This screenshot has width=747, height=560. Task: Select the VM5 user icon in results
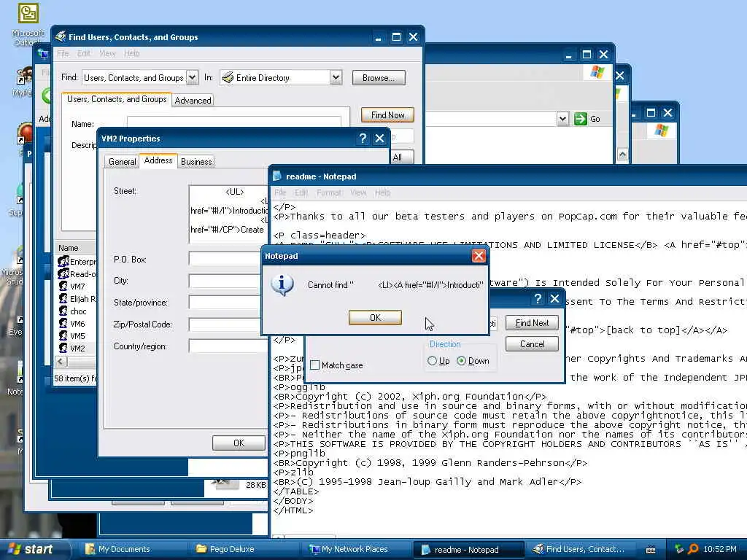click(x=63, y=335)
